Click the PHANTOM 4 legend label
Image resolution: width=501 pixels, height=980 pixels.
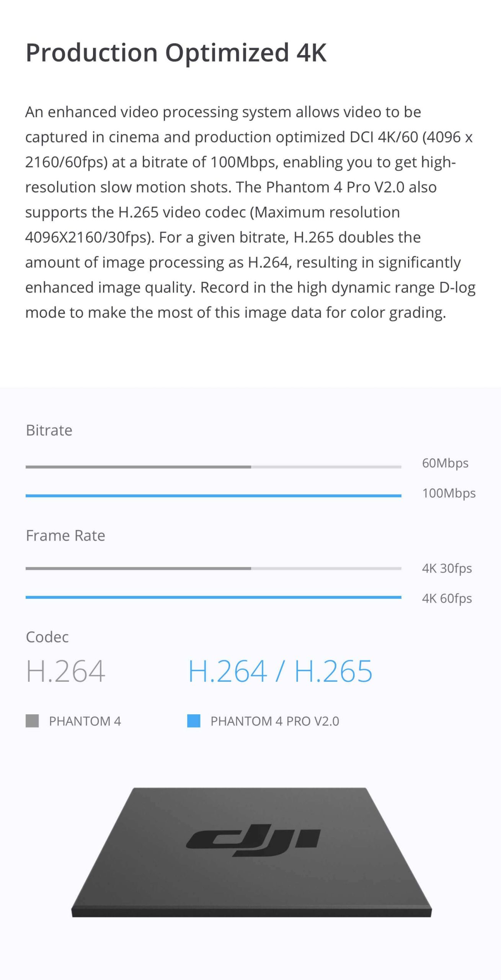tap(85, 721)
